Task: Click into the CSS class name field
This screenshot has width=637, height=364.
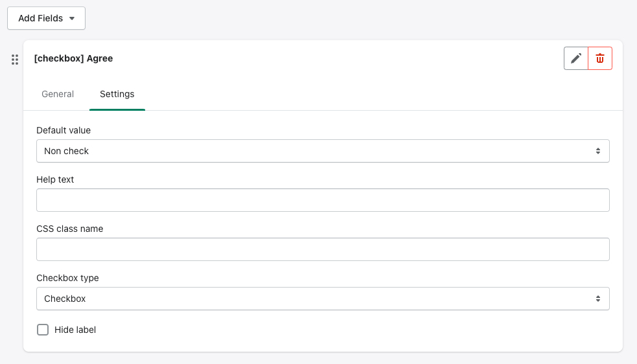Action: pos(323,249)
